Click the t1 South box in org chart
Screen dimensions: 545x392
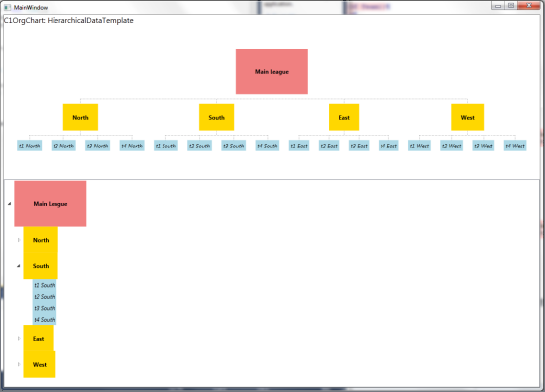165,146
